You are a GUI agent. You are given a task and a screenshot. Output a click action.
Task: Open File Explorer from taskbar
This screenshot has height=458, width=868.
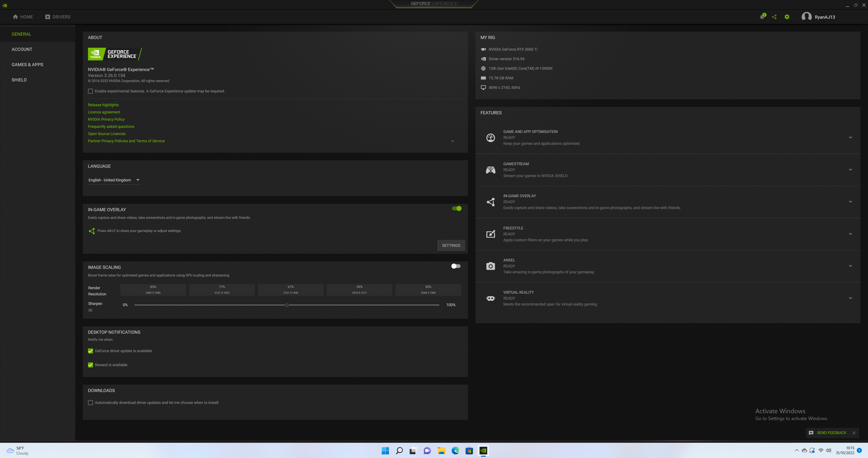(x=441, y=451)
